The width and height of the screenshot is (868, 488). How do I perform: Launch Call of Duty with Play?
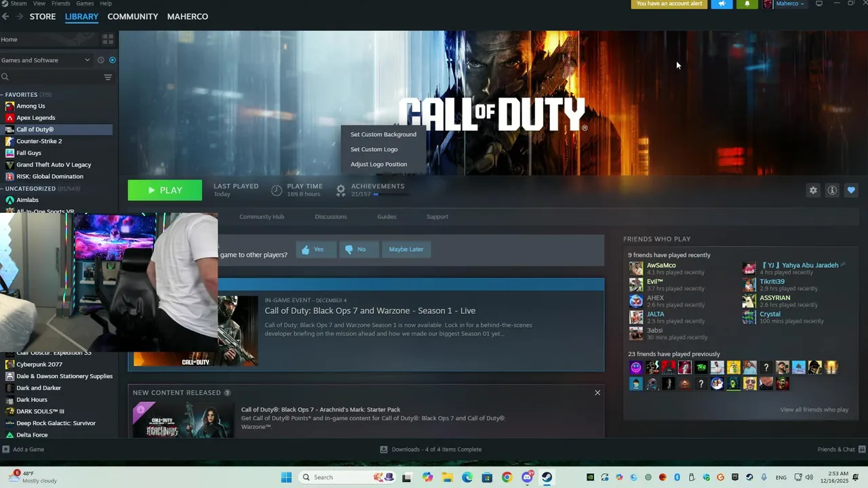(165, 190)
